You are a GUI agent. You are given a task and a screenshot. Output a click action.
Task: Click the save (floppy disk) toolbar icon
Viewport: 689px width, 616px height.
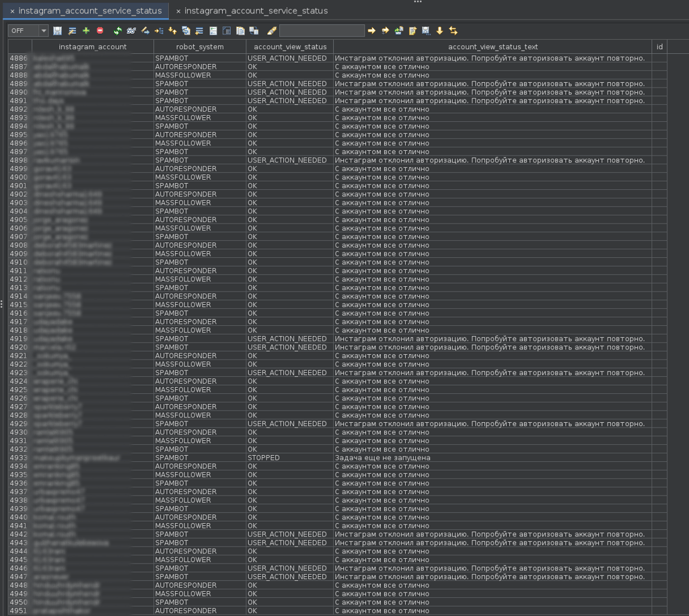click(58, 31)
